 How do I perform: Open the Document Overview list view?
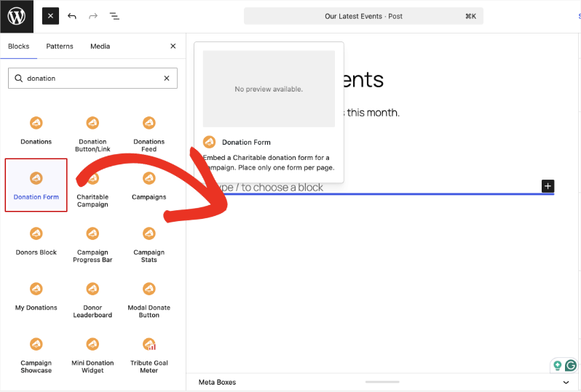pyautogui.click(x=114, y=16)
